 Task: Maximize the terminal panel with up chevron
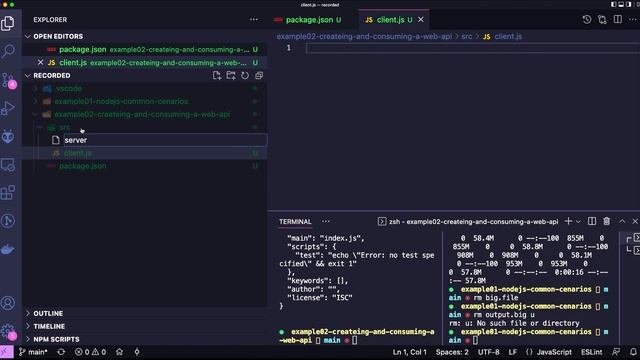coord(622,221)
